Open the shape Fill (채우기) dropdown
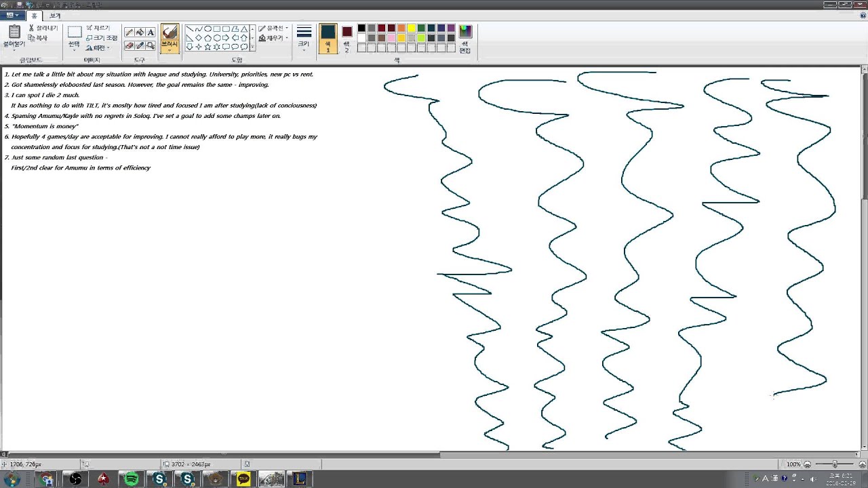Image resolution: width=868 pixels, height=488 pixels. (x=273, y=38)
